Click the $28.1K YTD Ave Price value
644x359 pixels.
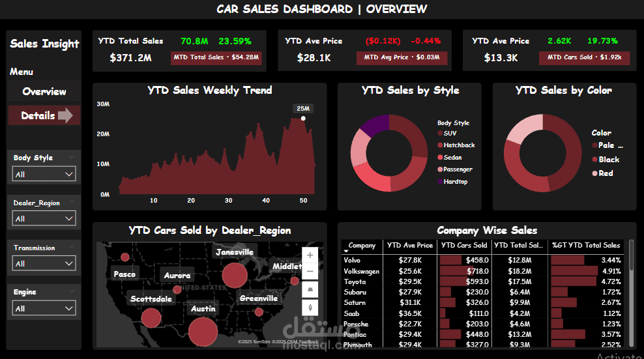tap(314, 58)
